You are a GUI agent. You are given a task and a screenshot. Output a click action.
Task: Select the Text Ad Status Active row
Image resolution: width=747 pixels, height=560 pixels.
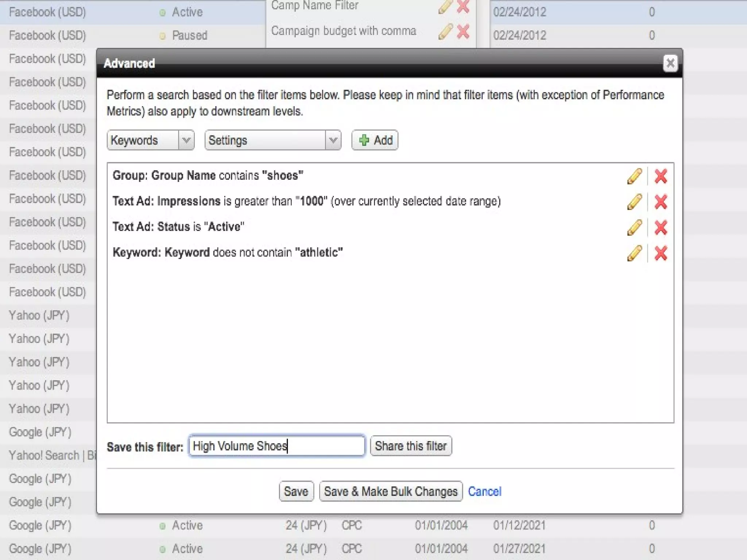pyautogui.click(x=178, y=227)
